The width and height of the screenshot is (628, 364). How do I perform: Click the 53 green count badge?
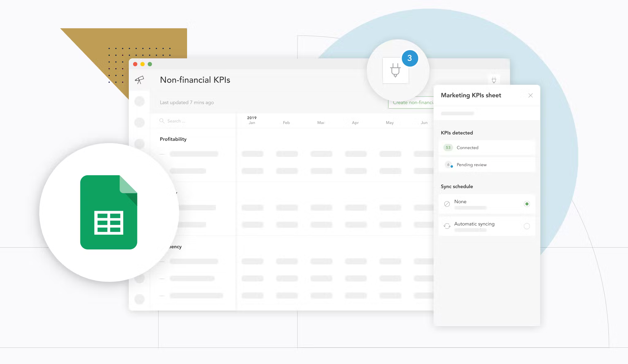(448, 147)
